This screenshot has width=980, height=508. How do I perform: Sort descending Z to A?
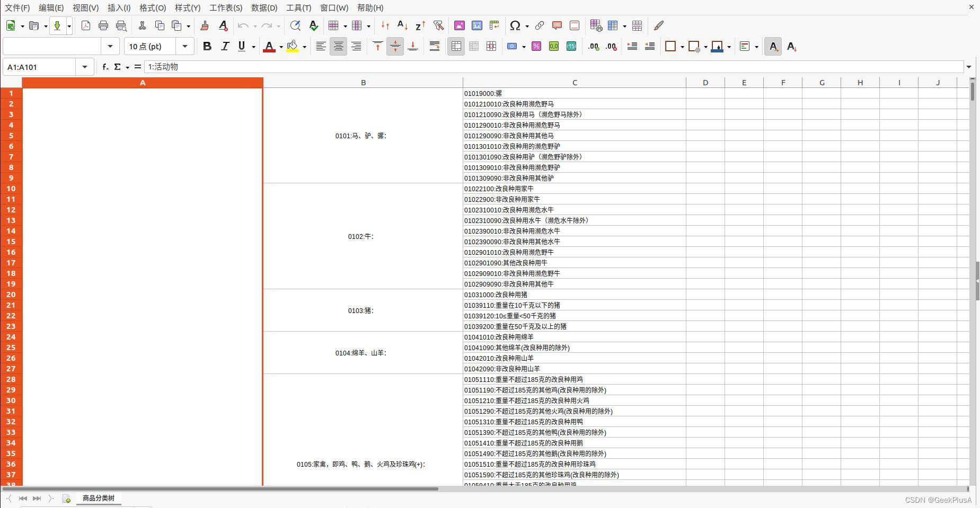click(x=420, y=25)
